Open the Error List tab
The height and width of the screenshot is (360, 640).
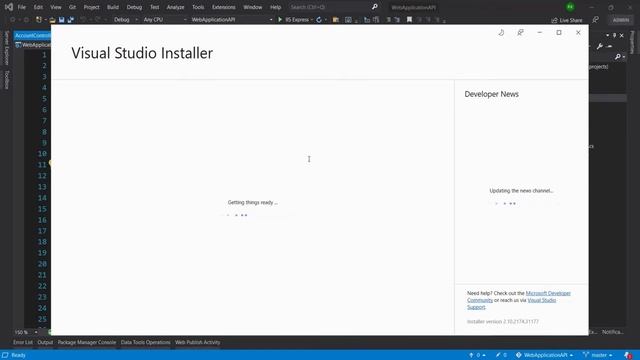tap(22, 342)
